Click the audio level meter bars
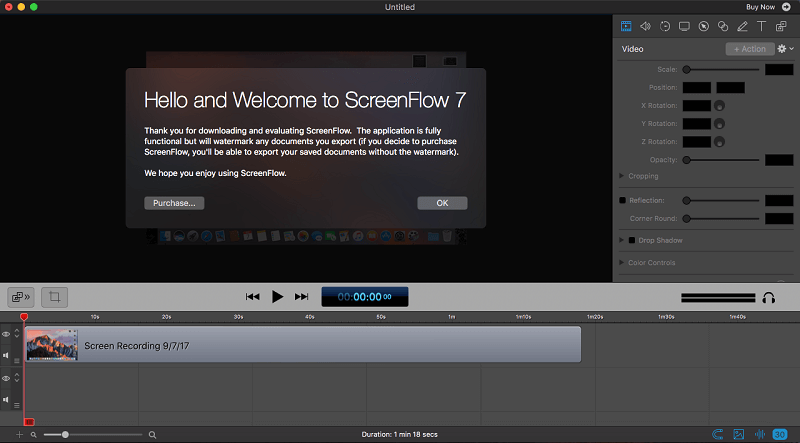 718,298
